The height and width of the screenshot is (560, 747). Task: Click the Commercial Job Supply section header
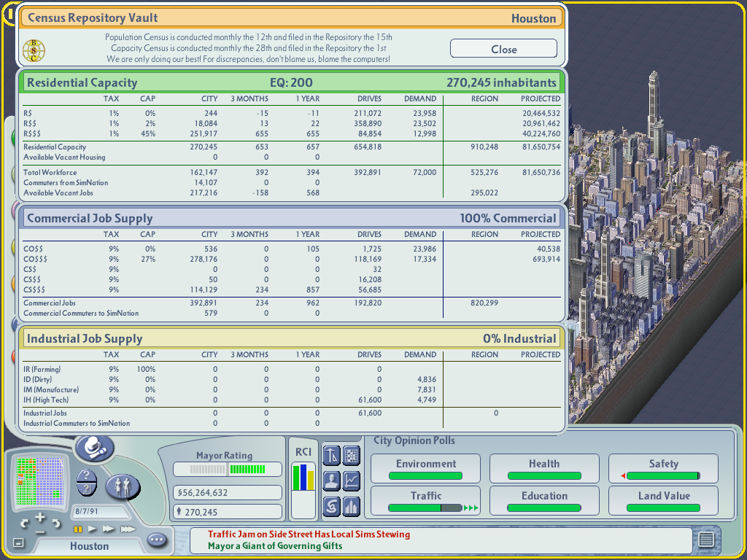pyautogui.click(x=292, y=218)
